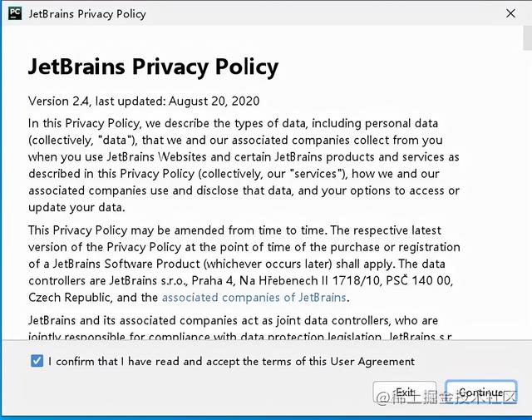The image size is (532, 420).
Task: Untick the User Agreement confirmation checkbox
Action: click(x=37, y=361)
